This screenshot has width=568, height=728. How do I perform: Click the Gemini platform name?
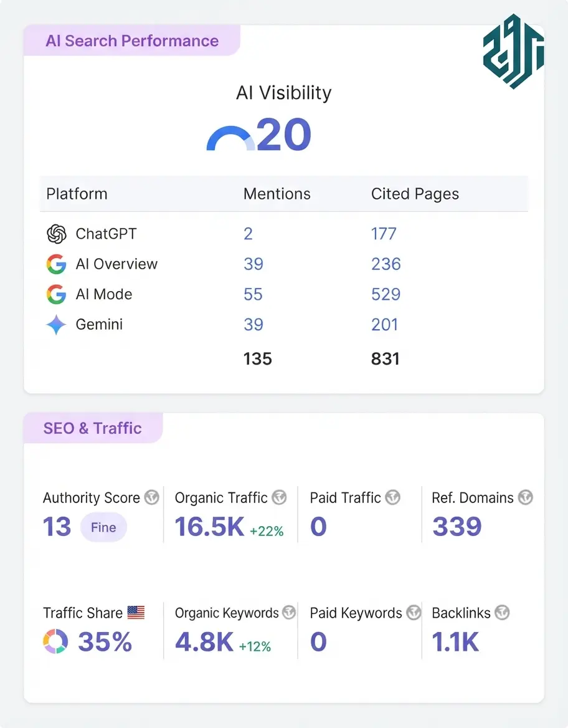pyautogui.click(x=99, y=325)
